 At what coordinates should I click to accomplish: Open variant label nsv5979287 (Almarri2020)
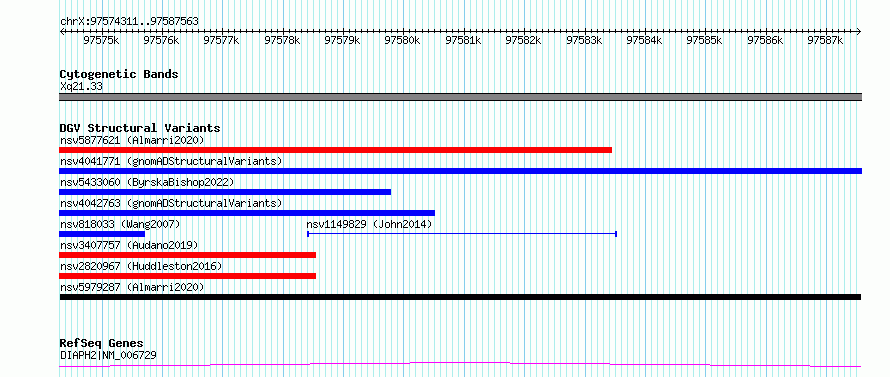tap(132, 287)
